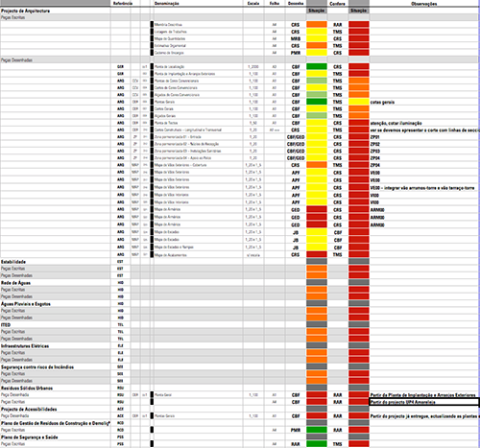Select the 'Projecto de Acessibilidades' heading
Viewport: 480px width, 448px height.
click(29, 410)
